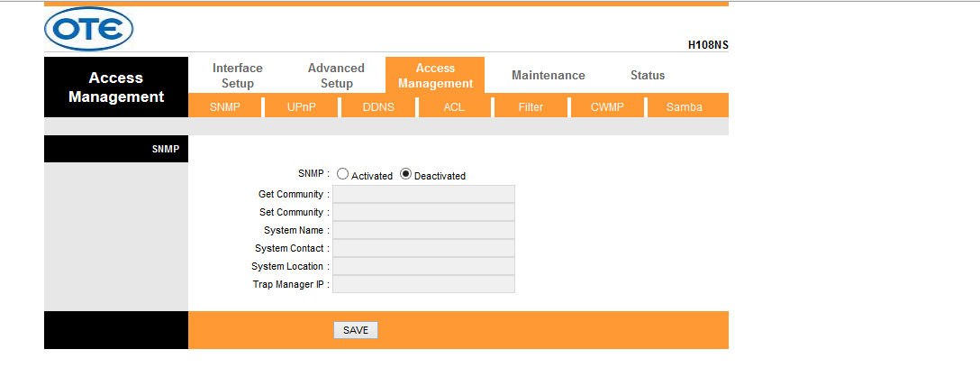Viewport: 980px width, 377px height.
Task: Focus the System Location input field
Action: tap(423, 266)
